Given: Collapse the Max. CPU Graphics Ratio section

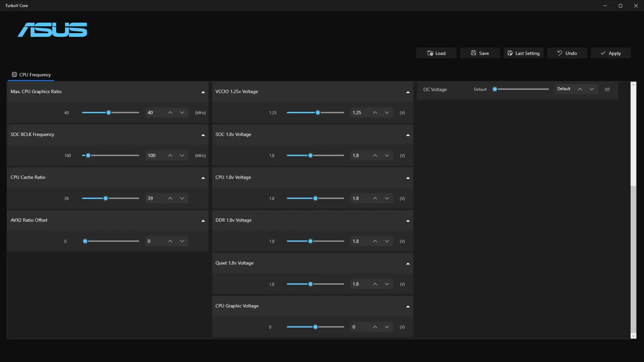Looking at the screenshot, I should (x=203, y=92).
